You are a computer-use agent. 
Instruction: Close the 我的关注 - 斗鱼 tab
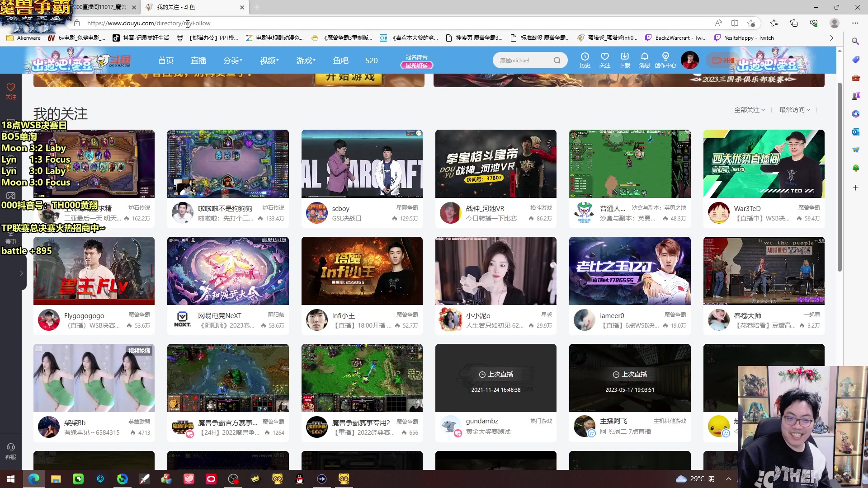pos(242,7)
